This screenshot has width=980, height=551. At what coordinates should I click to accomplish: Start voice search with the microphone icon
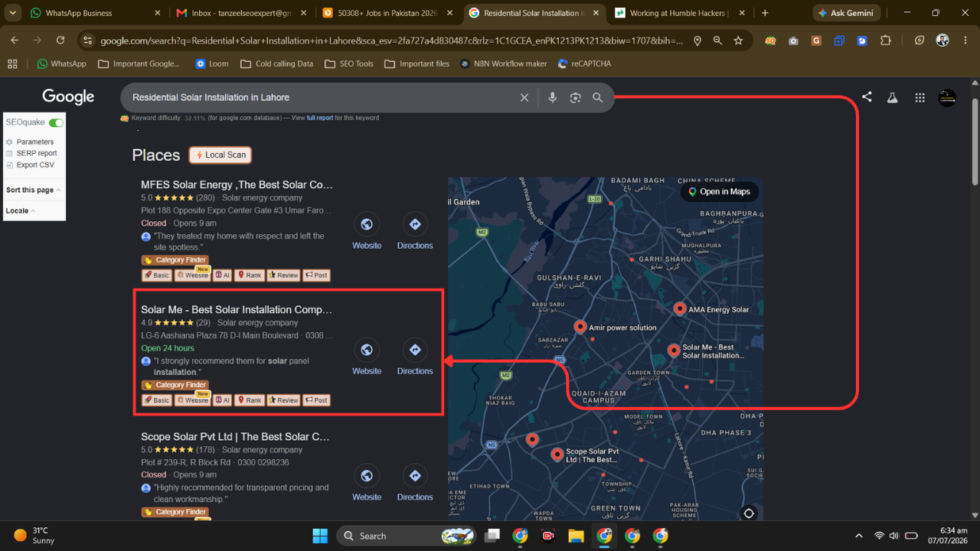pos(552,98)
